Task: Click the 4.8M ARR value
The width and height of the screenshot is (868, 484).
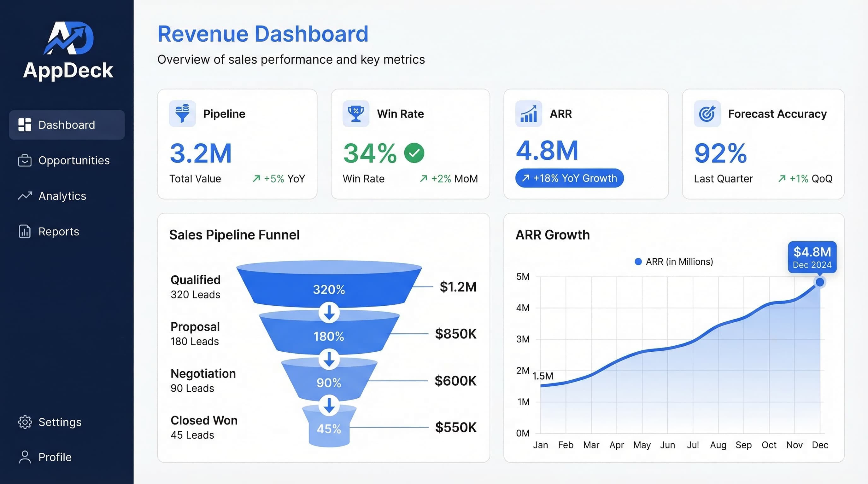Action: point(547,150)
